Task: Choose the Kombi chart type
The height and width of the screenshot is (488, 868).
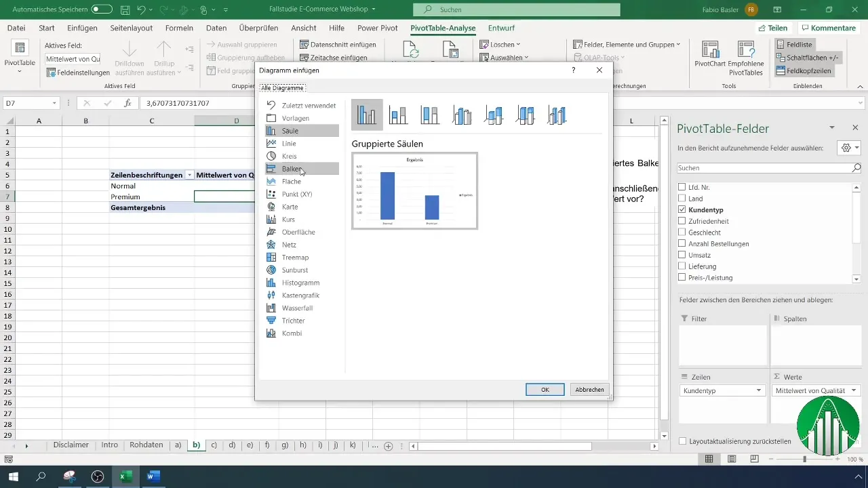Action: pos(302,333)
